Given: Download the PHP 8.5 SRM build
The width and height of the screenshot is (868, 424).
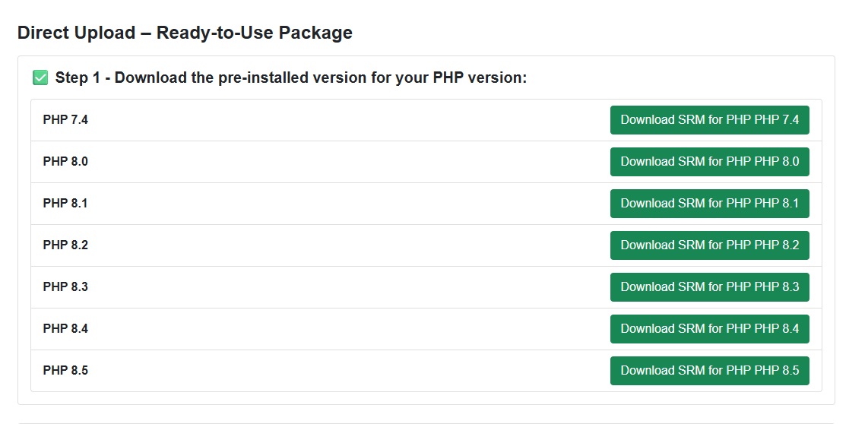Looking at the screenshot, I should (709, 371).
